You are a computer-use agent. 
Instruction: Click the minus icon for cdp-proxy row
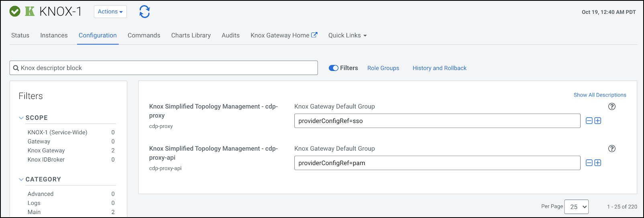pos(589,121)
